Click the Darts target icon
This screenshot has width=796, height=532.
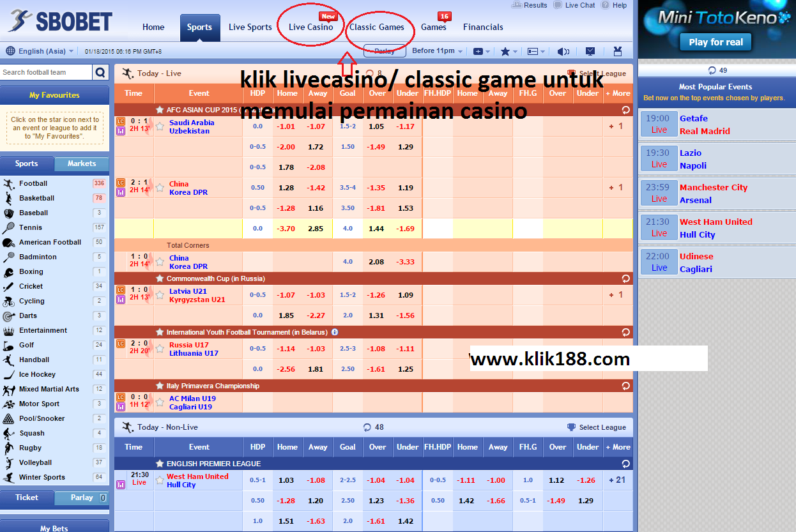(8, 316)
